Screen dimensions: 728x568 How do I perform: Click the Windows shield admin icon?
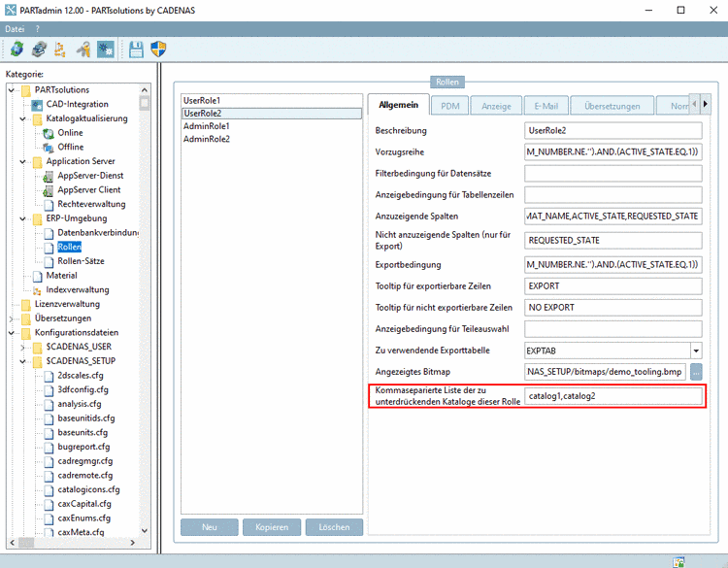pyautogui.click(x=158, y=50)
